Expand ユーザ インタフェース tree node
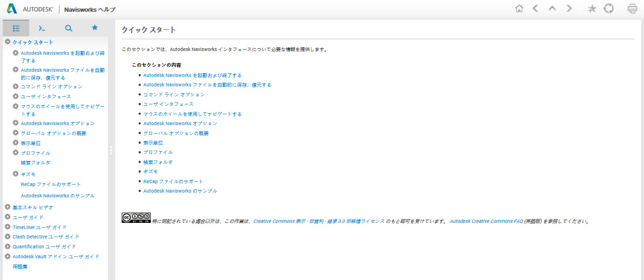The width and height of the screenshot is (644, 280). [16, 96]
